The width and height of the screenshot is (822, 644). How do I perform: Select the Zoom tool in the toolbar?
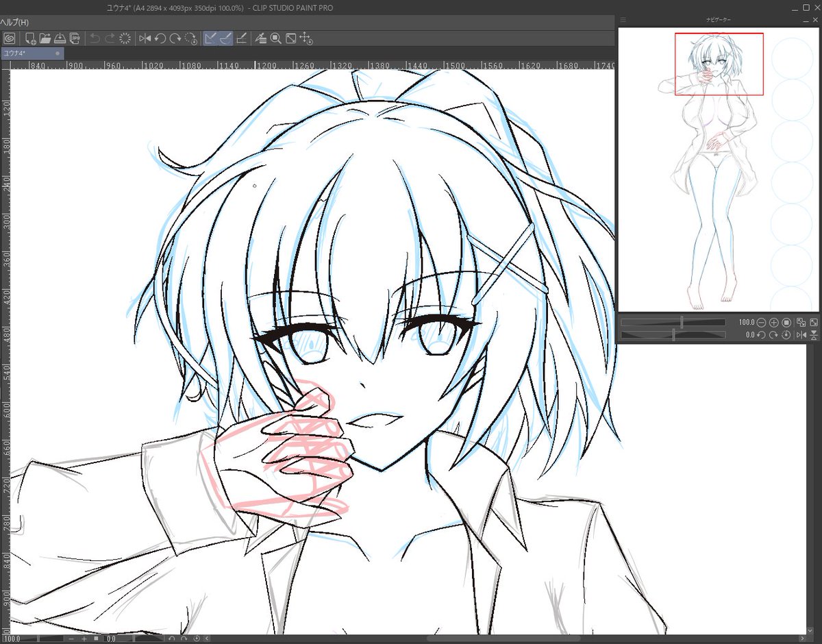pyautogui.click(x=275, y=38)
